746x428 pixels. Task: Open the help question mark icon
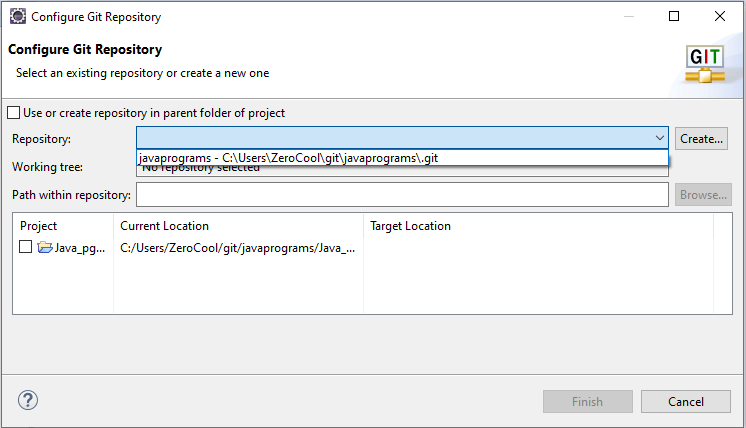[28, 400]
